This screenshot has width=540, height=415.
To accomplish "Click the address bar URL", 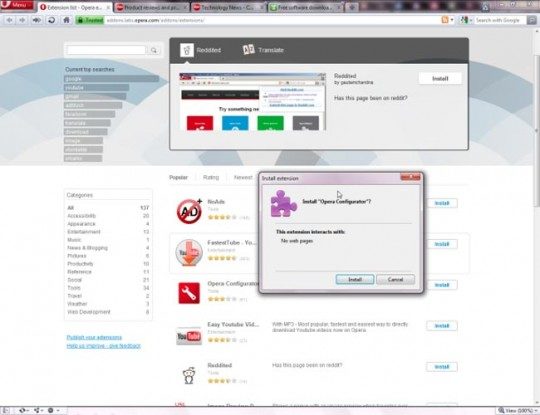I will [155, 20].
